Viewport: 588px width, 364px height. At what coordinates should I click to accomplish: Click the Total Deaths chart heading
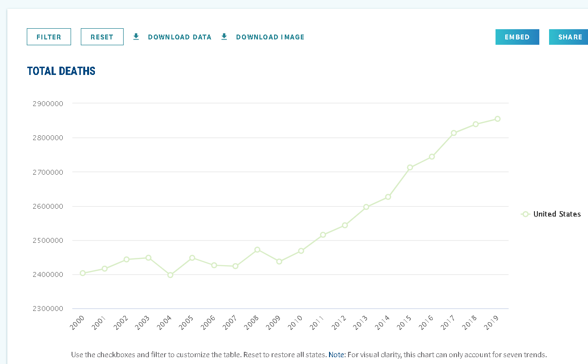[x=61, y=71]
